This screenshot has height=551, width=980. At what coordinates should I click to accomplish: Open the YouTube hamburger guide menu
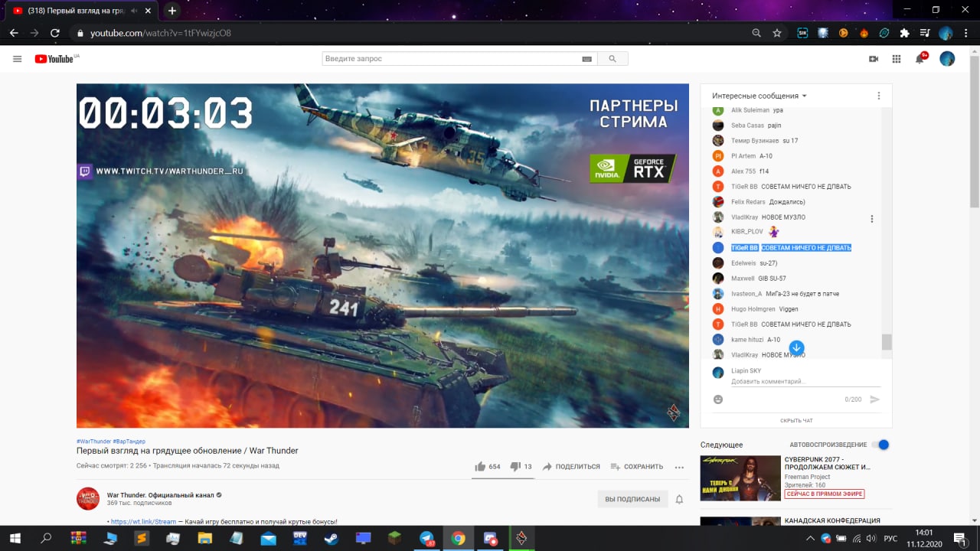click(x=18, y=59)
